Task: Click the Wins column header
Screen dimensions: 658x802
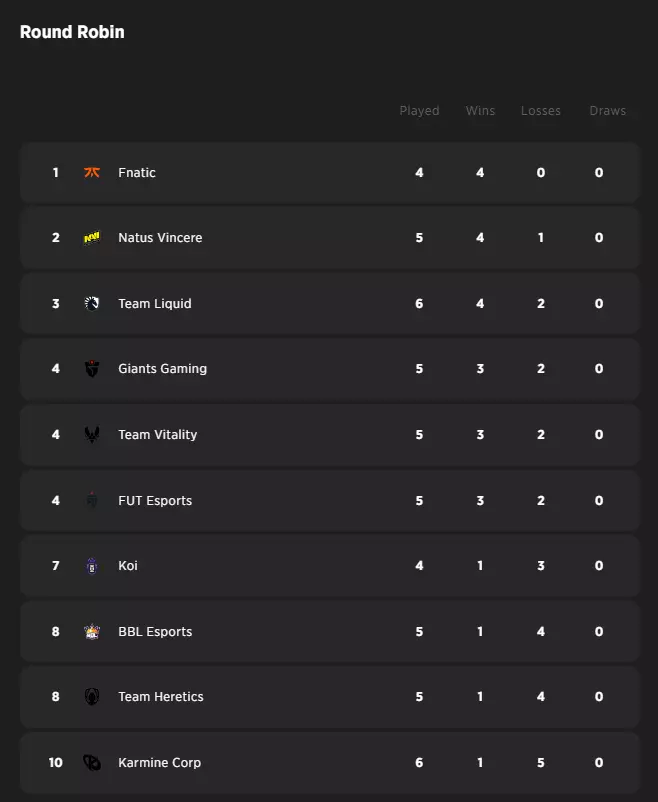Action: pos(480,111)
